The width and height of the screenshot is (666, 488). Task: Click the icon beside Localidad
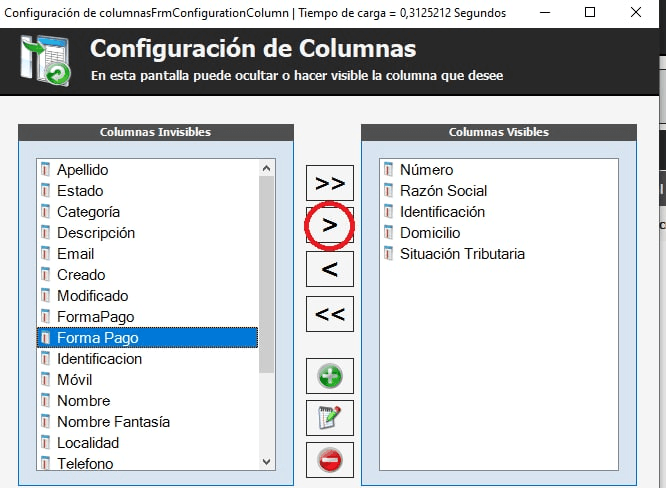(x=45, y=443)
